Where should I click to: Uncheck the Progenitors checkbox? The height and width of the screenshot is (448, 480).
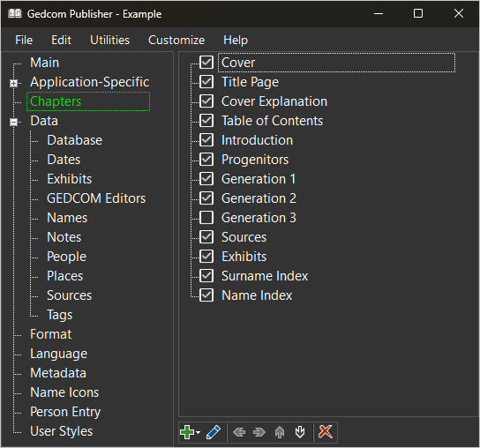tap(206, 159)
